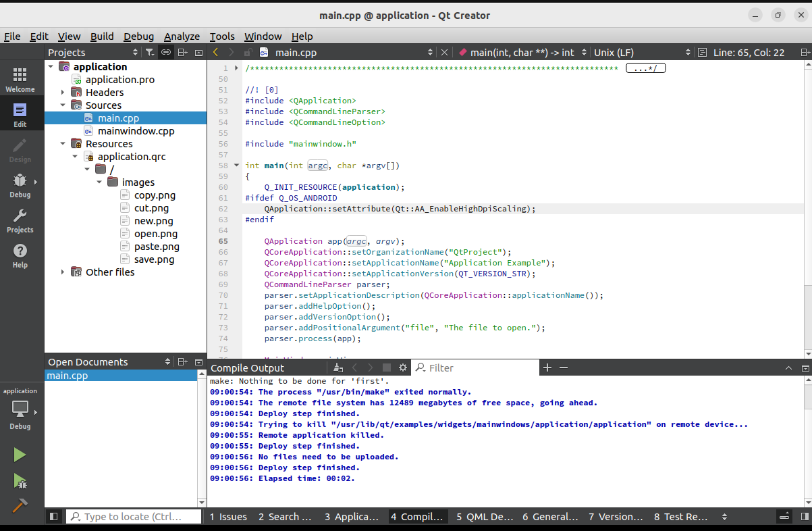The image size is (812, 531).
Task: Open the File menu
Action: [x=12, y=36]
